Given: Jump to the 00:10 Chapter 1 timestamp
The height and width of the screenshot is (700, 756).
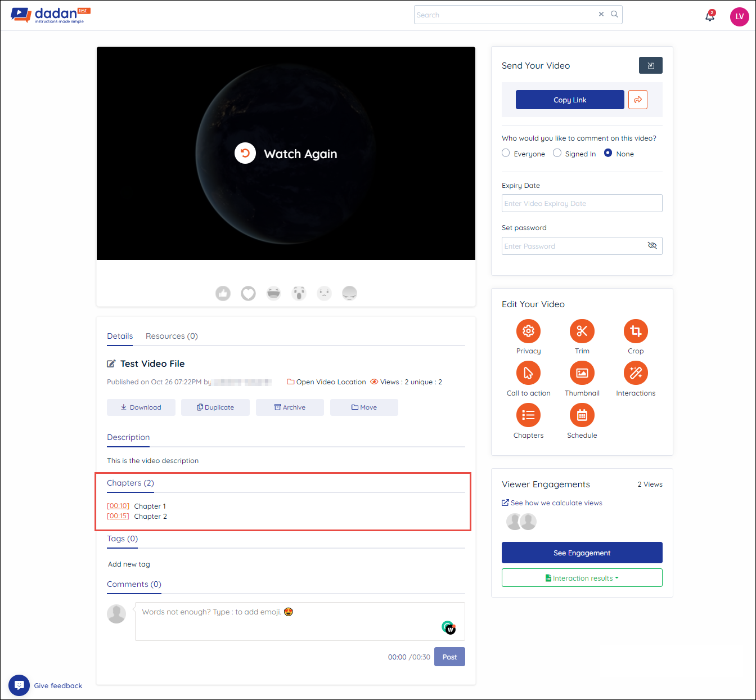Looking at the screenshot, I should [118, 506].
